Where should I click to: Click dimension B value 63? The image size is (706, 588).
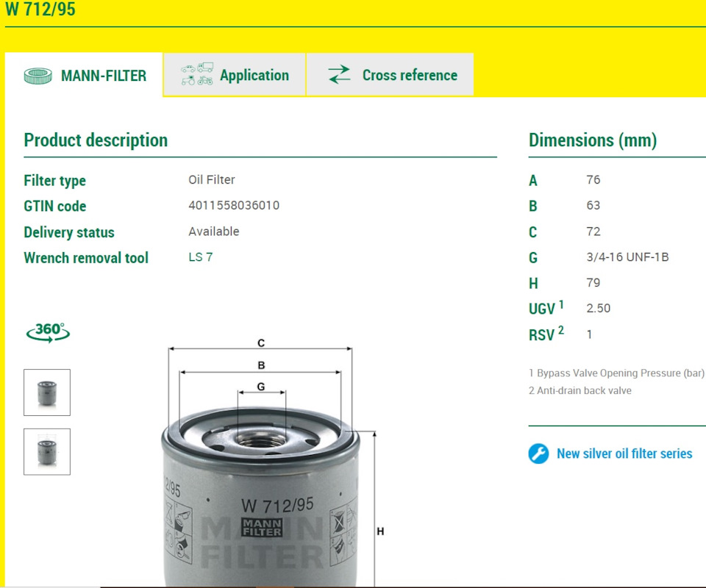click(593, 206)
